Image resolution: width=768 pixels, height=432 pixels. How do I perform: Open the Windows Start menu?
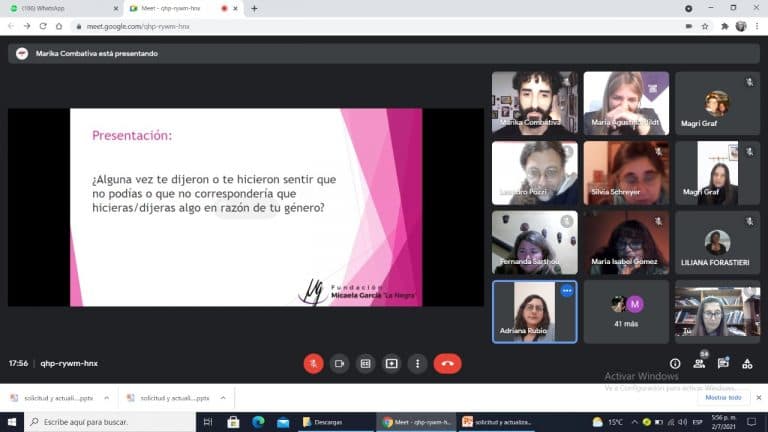[x=12, y=422]
